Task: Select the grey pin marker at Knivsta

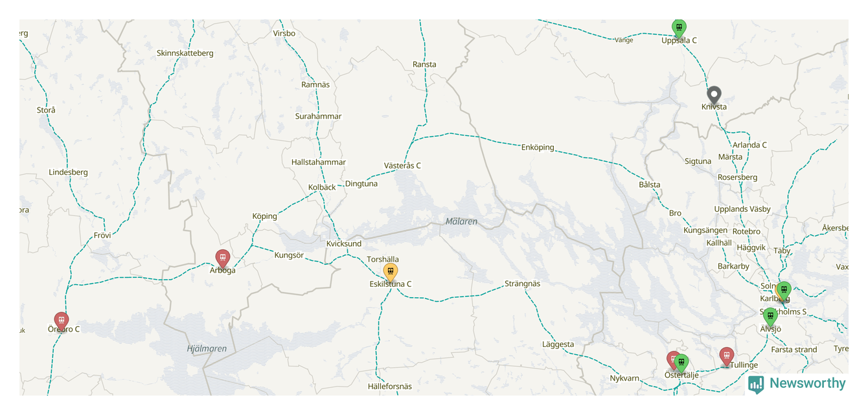Action: point(714,96)
